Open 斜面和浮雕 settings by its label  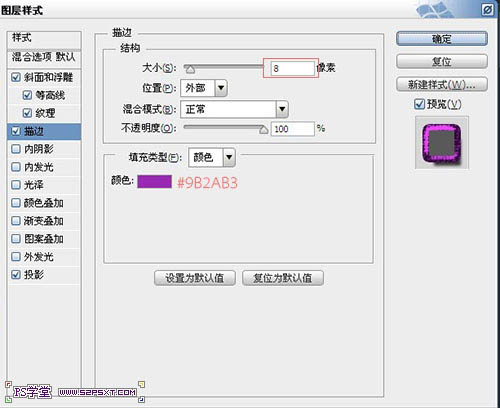tap(48, 77)
